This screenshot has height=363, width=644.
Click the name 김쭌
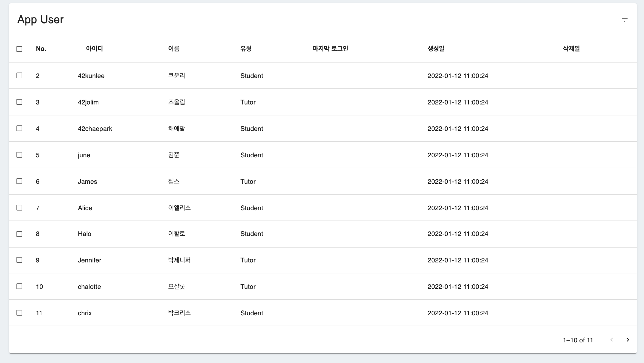[174, 155]
